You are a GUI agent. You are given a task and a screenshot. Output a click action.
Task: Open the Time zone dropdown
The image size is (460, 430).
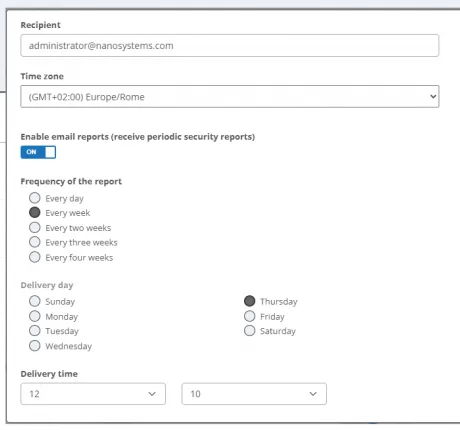[x=230, y=97]
